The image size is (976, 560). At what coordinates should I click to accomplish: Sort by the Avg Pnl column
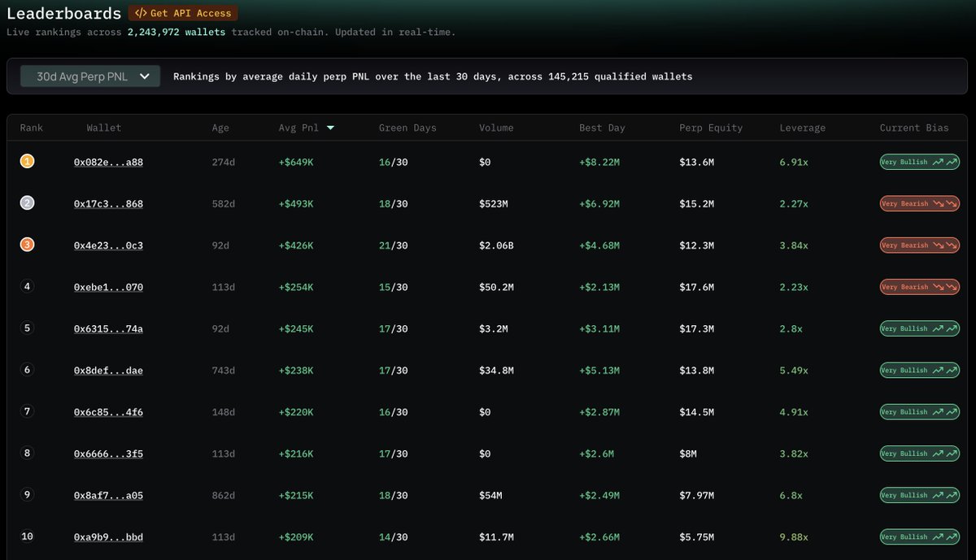click(307, 128)
